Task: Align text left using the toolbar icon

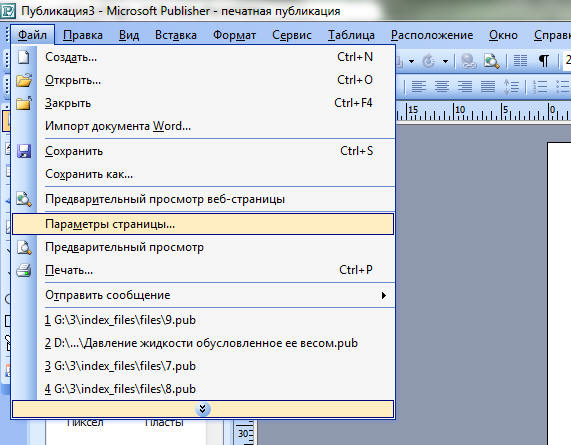Action: [x=418, y=87]
